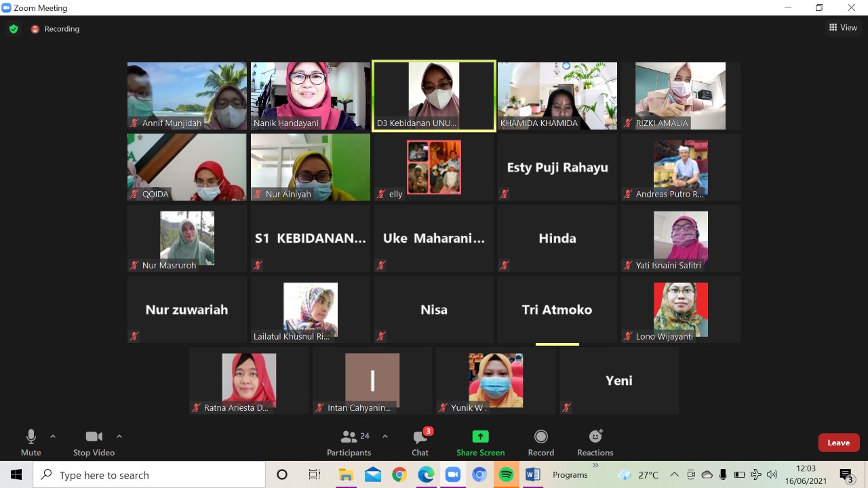Click the green Share Screen icon
This screenshot has width=868, height=488.
(480, 436)
